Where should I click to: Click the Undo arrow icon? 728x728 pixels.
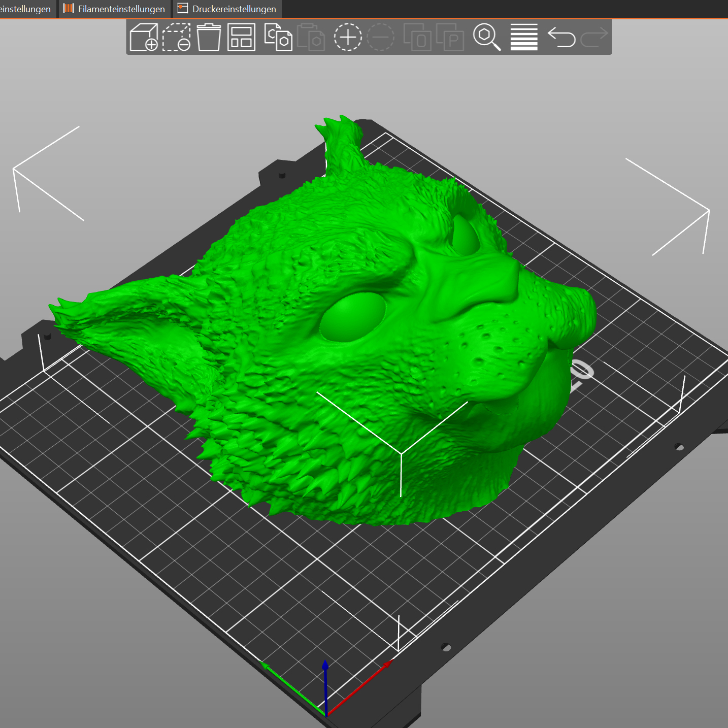561,37
